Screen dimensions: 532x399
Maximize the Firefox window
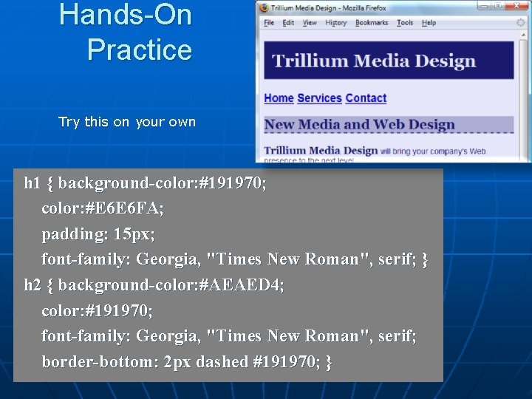coord(498,5)
